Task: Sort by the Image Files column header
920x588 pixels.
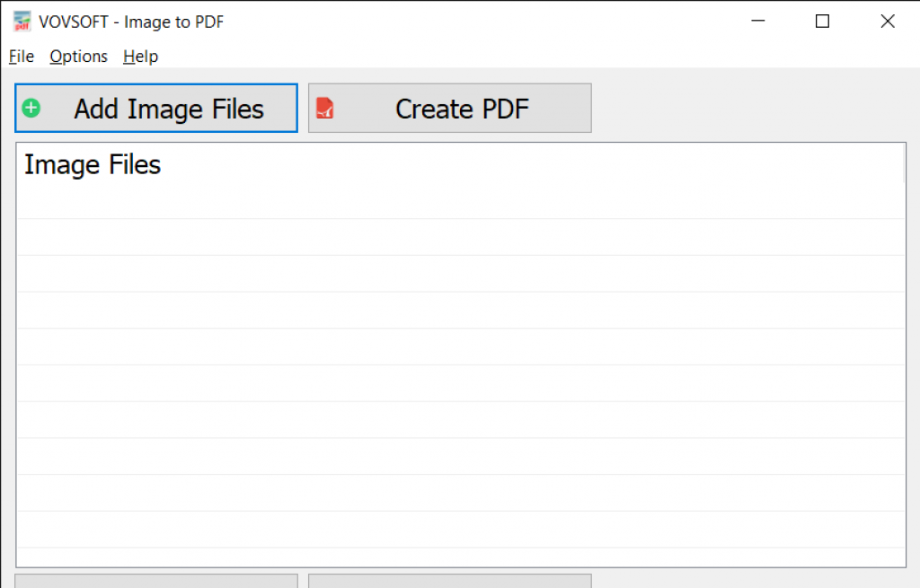Action: (x=461, y=164)
